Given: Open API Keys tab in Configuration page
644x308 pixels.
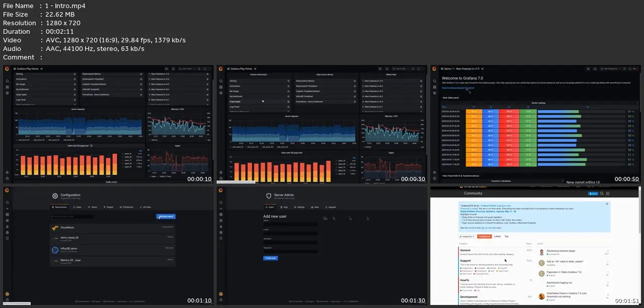Looking at the screenshot, I should click(x=145, y=207).
